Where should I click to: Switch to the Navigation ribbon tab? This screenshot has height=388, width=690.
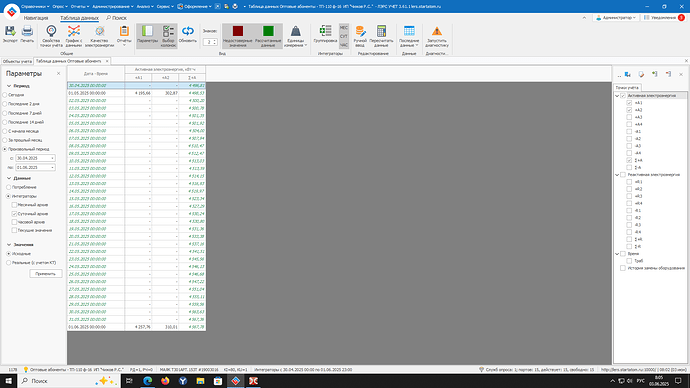click(x=36, y=18)
